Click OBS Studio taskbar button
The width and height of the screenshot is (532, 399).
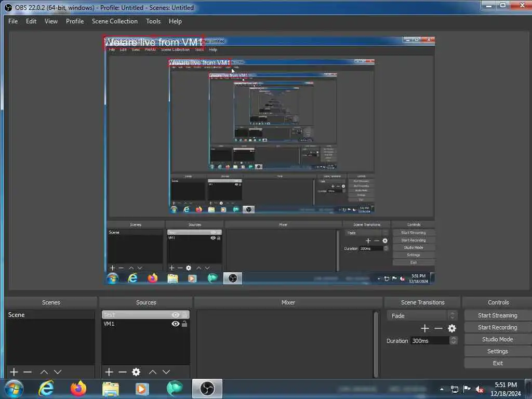pos(207,389)
